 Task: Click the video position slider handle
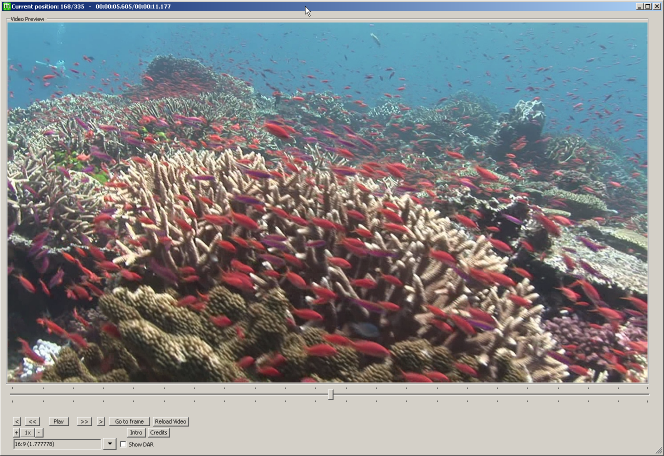click(330, 394)
